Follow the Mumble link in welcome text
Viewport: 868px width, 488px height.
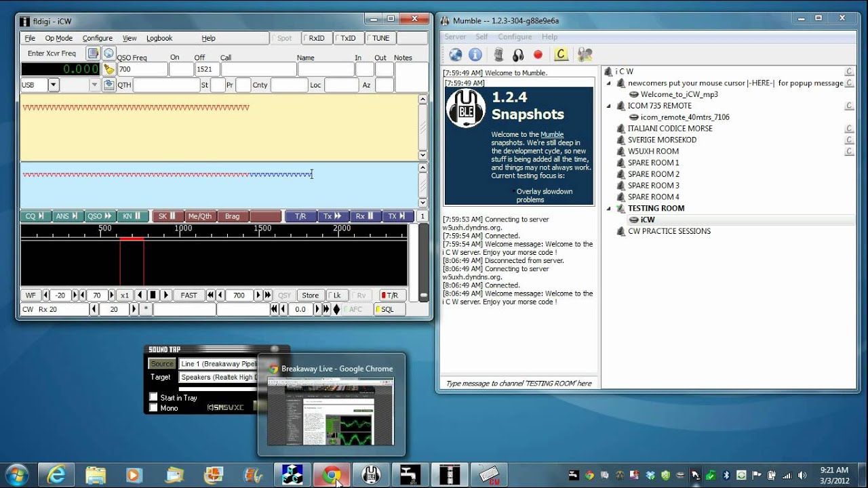click(x=552, y=134)
